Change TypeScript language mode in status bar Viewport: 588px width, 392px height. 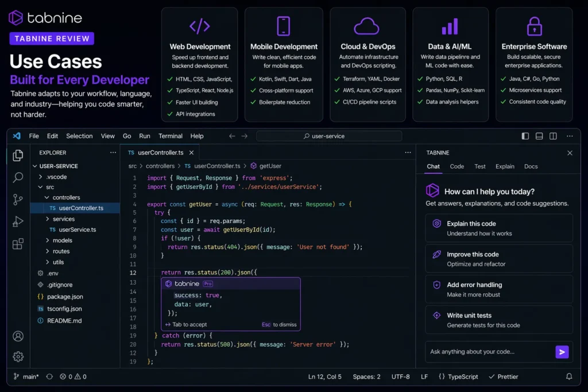[458, 377]
